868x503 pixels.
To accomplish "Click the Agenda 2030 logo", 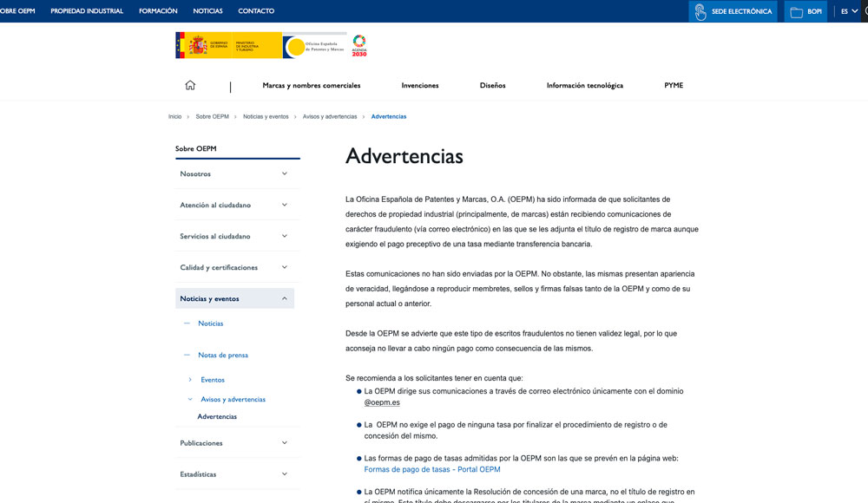I will (x=359, y=43).
